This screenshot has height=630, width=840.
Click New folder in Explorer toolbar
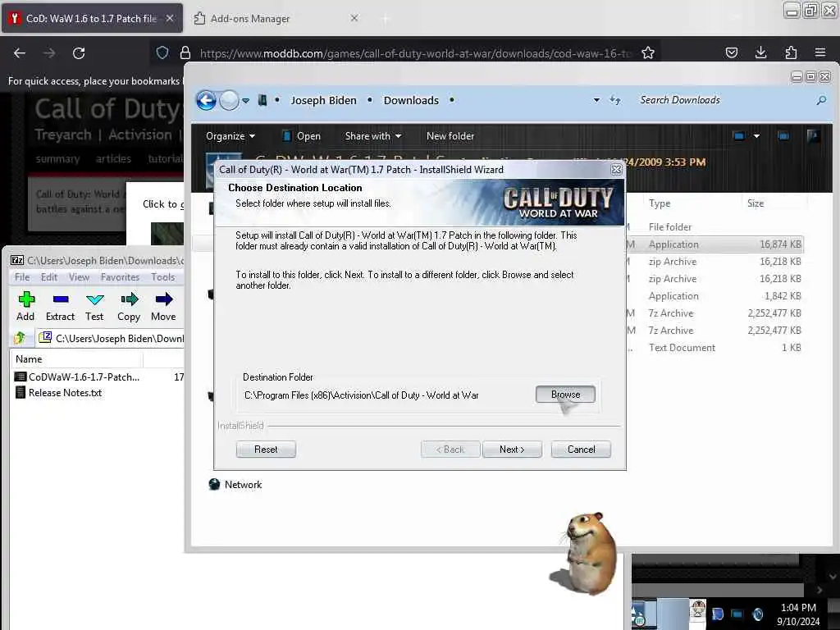450,136
